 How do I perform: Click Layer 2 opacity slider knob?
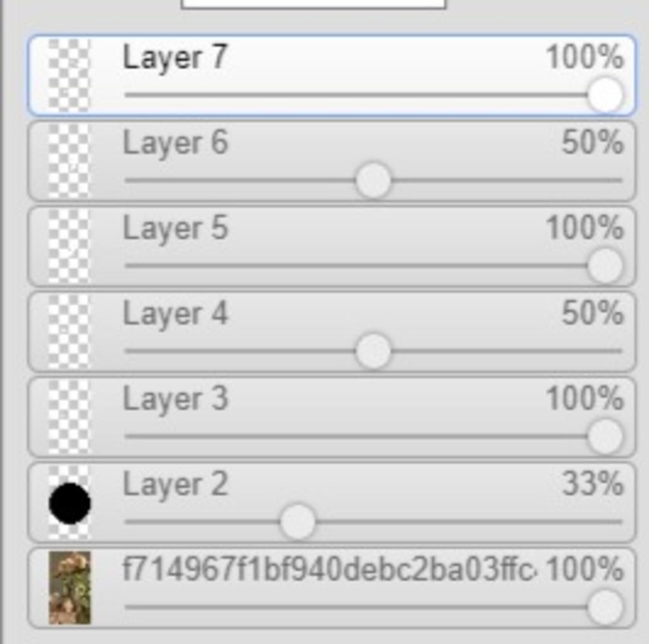297,522
